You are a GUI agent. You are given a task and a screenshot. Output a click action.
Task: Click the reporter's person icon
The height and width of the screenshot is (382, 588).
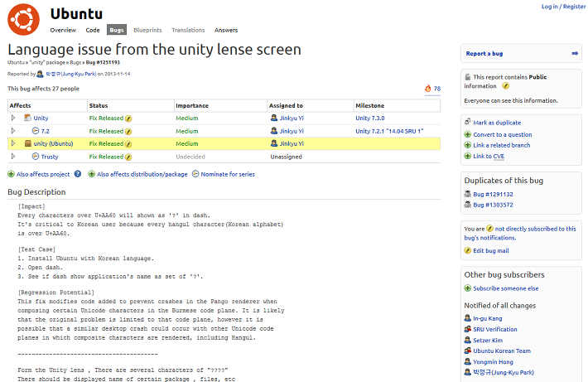point(40,74)
